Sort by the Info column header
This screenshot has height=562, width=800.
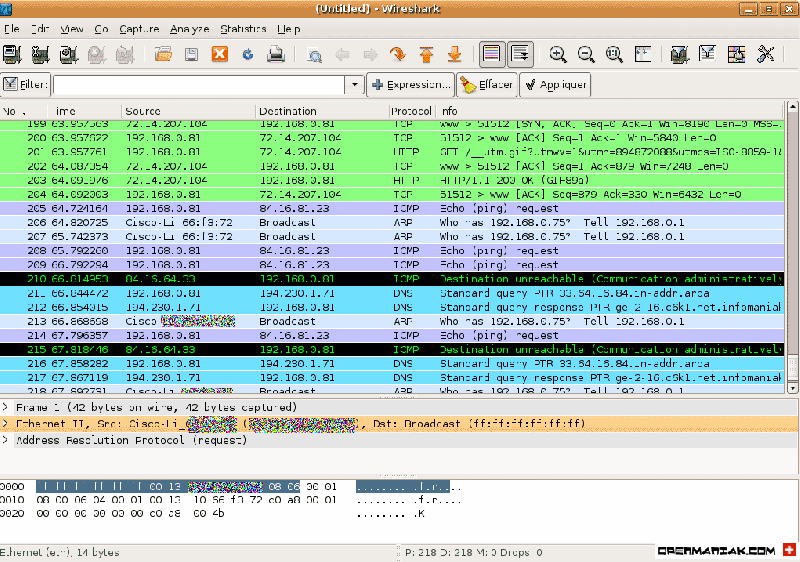coord(609,111)
